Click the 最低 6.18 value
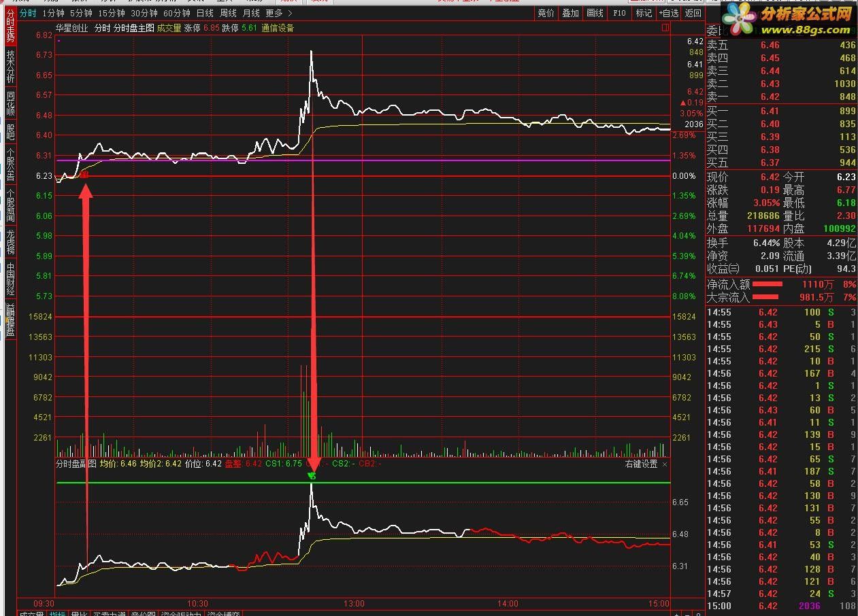Image resolution: width=858 pixels, height=616 pixels. click(846, 203)
